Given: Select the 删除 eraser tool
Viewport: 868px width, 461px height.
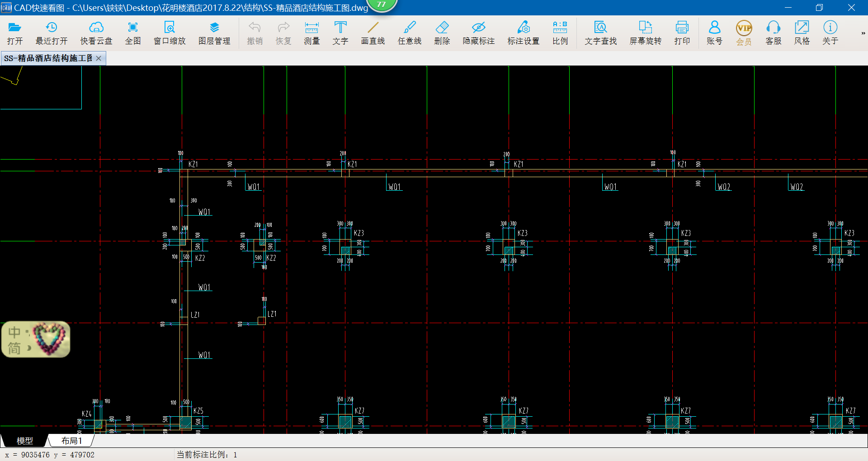Looking at the screenshot, I should point(442,33).
